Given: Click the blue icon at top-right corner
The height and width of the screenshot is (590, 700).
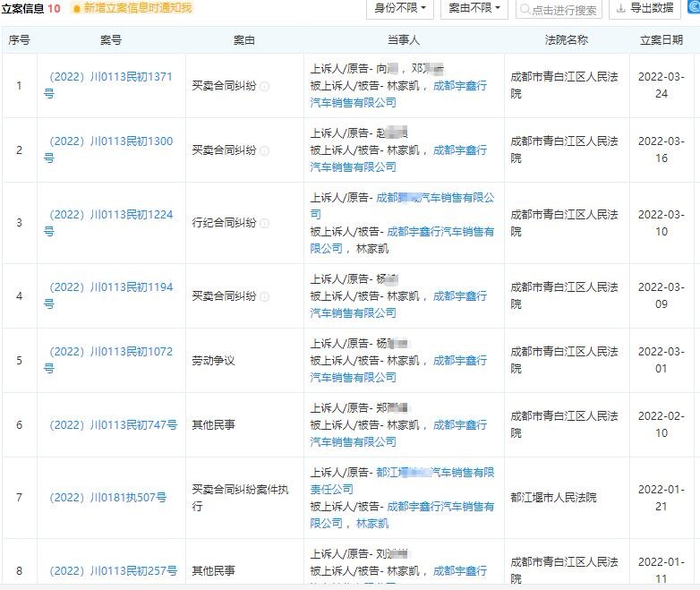Looking at the screenshot, I should point(693,7).
